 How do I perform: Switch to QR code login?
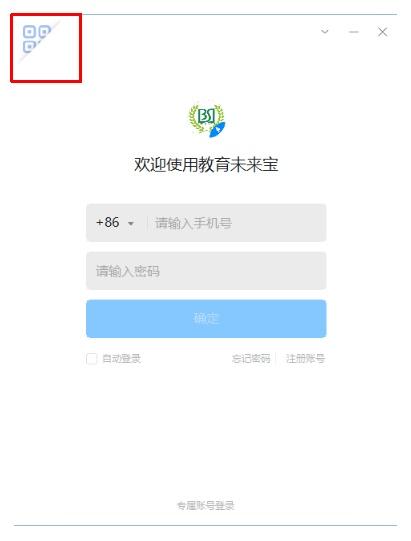tap(36, 39)
